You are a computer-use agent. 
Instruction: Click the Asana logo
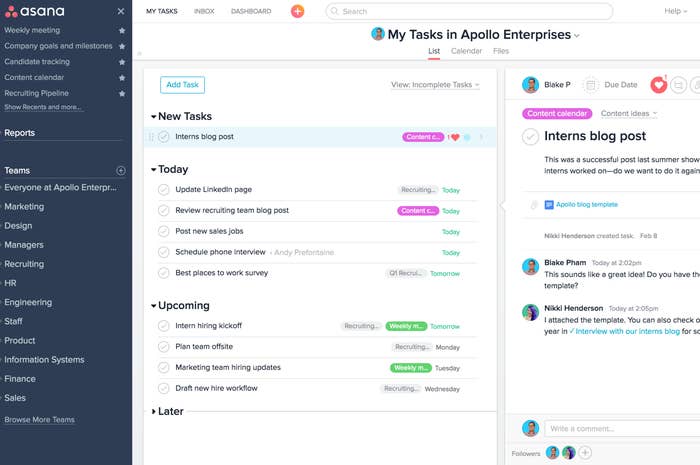pyautogui.click(x=34, y=11)
